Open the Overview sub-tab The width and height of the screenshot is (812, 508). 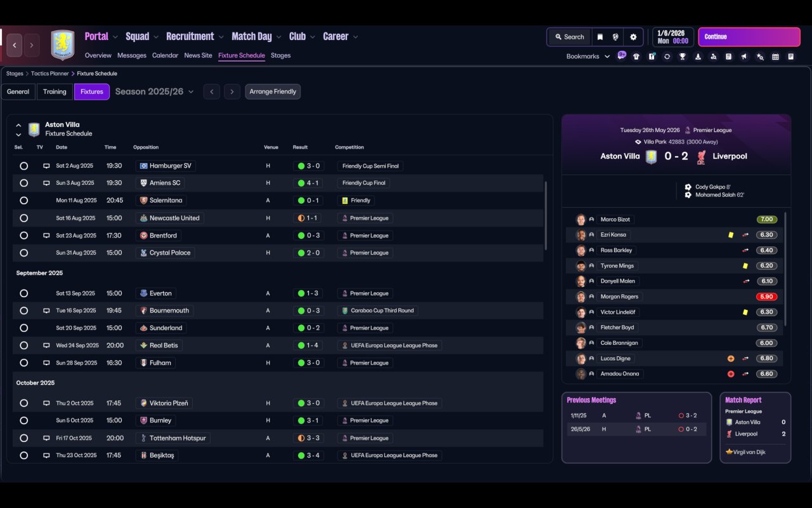(98, 55)
